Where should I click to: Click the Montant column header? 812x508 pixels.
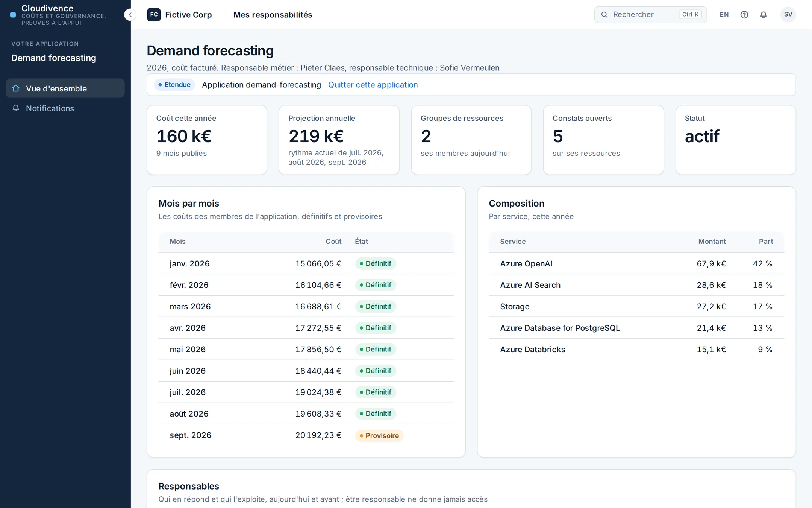[x=712, y=242]
